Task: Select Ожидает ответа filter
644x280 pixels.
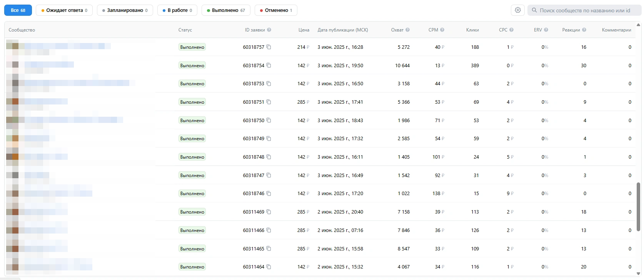Action: pyautogui.click(x=64, y=10)
